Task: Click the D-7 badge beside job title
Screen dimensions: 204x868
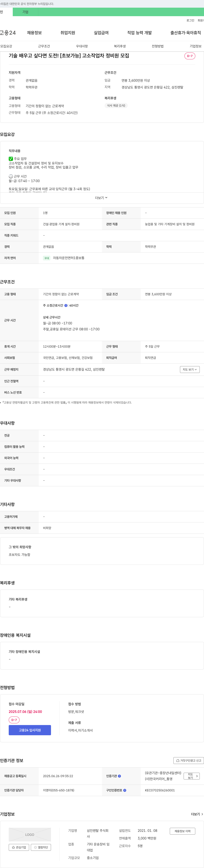Action: click(x=190, y=56)
